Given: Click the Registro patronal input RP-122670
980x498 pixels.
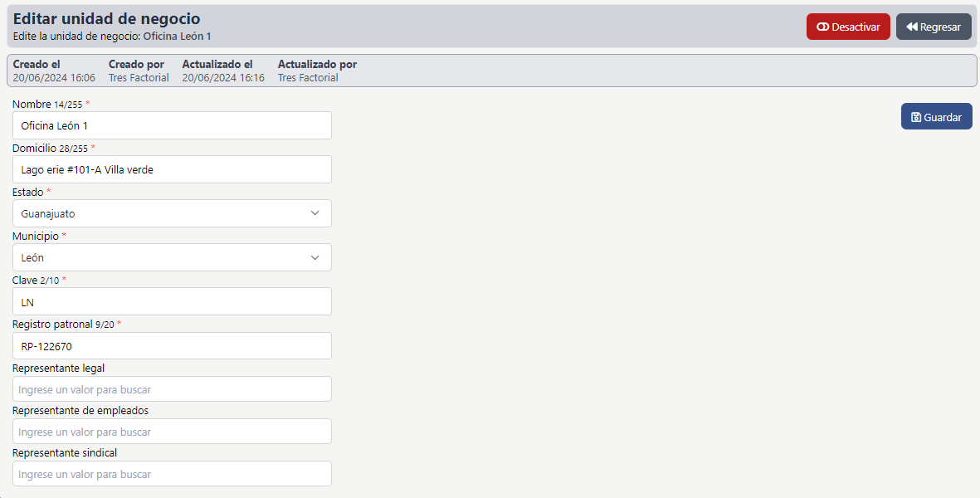Looking at the screenshot, I should coord(172,346).
